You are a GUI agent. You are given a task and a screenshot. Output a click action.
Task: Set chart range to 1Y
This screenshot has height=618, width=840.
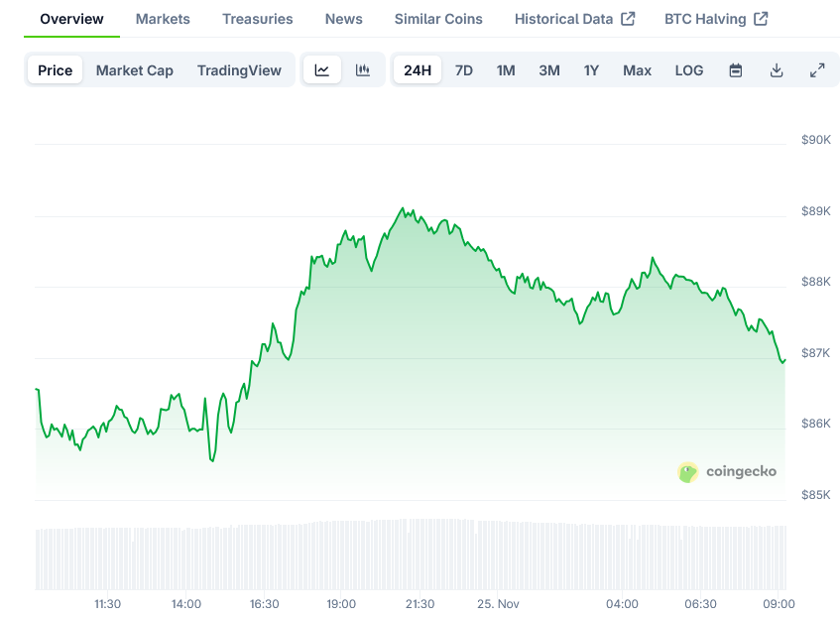click(592, 70)
